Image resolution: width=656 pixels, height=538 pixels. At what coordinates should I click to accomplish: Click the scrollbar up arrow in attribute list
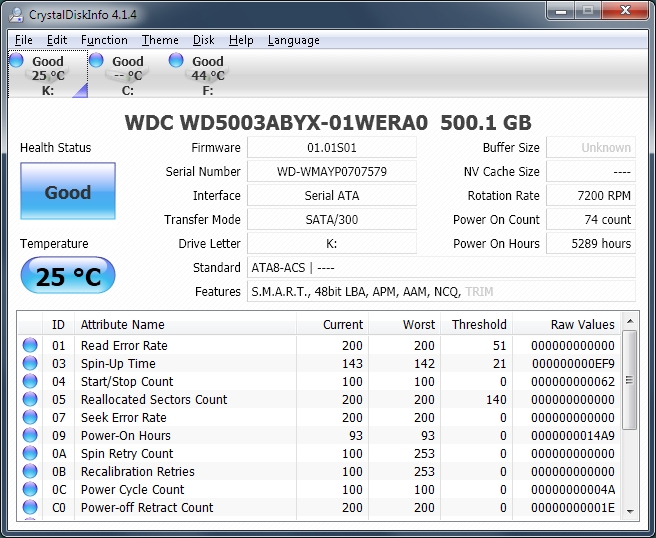[x=630, y=321]
